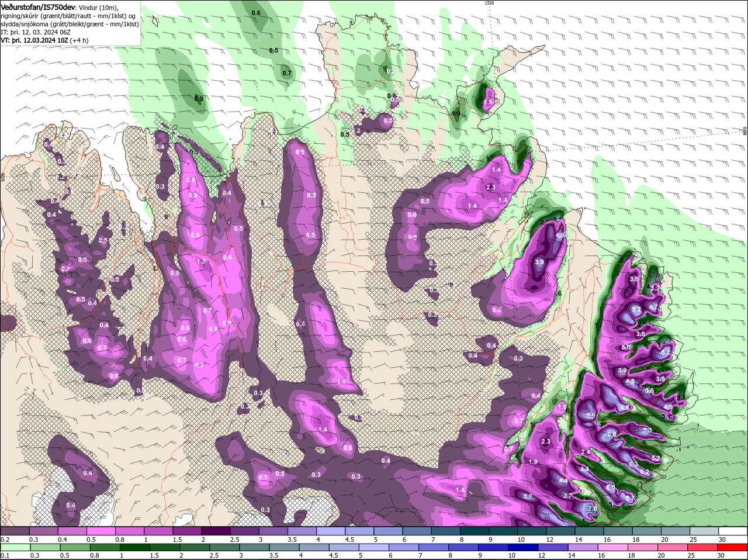Select the 0.5 green swatch in the lower rain legend

pos(75,547)
